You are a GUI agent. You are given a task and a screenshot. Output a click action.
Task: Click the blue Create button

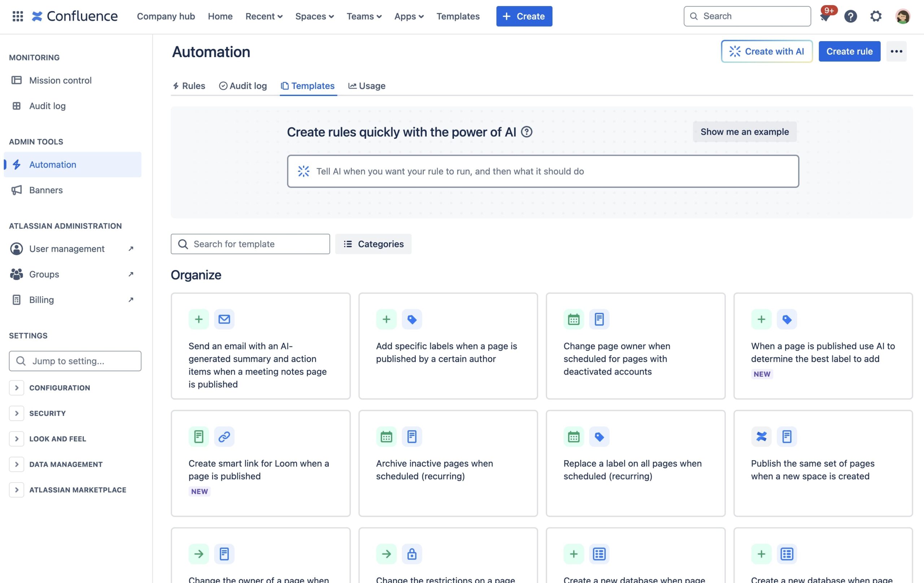pyautogui.click(x=524, y=16)
